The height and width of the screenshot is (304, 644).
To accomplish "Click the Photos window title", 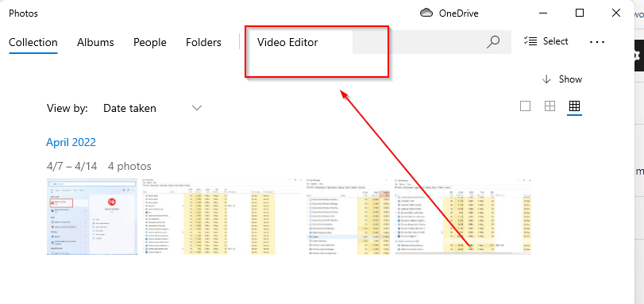I will pyautogui.click(x=23, y=13).
